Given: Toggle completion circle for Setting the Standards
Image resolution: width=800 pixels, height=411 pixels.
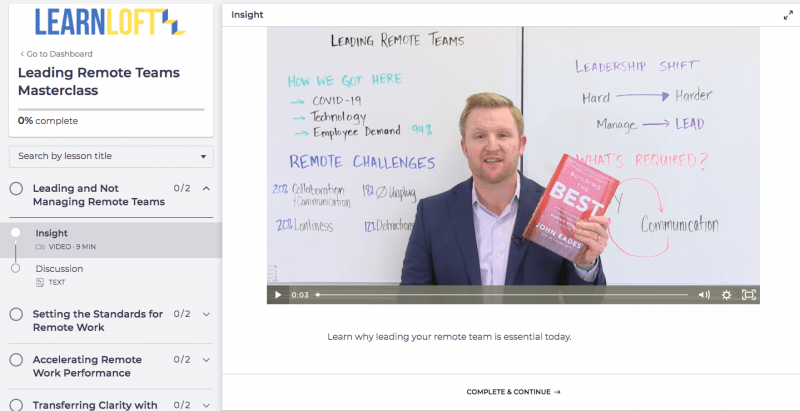Looking at the screenshot, I should pos(16,314).
